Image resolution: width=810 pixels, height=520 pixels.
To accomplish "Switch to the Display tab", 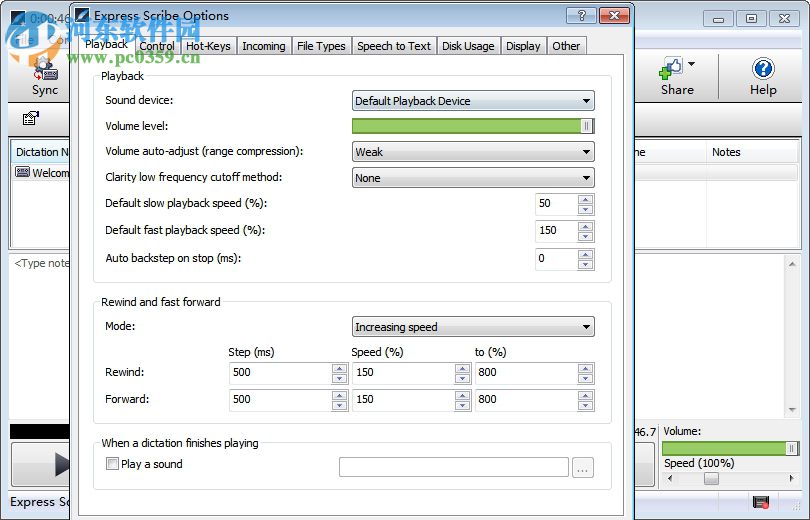I will tap(523, 46).
